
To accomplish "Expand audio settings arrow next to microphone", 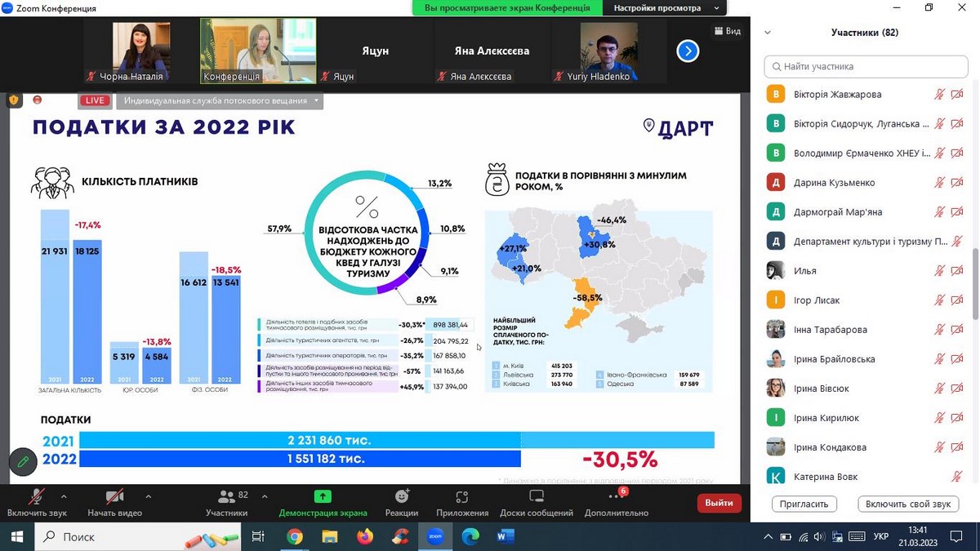I will (64, 495).
